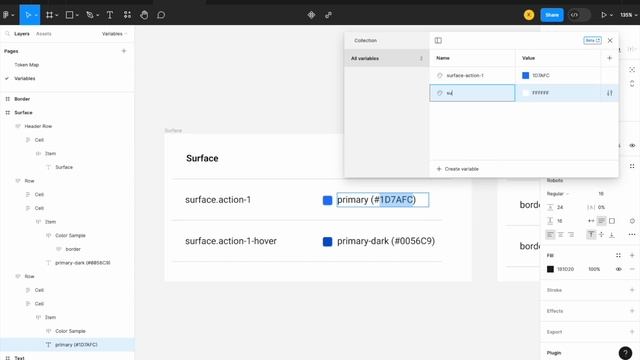Click the create component icon in toolbar
The image size is (640, 360).
tap(311, 15)
